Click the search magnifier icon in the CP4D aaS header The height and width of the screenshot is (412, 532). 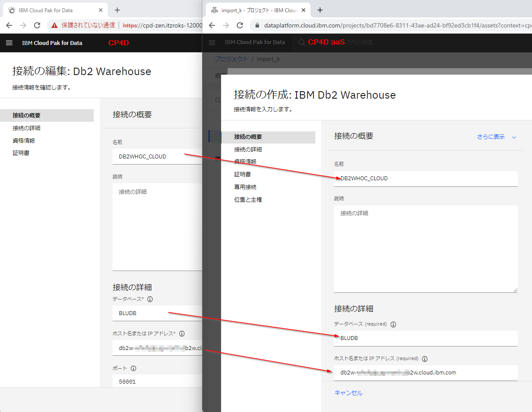[302, 42]
